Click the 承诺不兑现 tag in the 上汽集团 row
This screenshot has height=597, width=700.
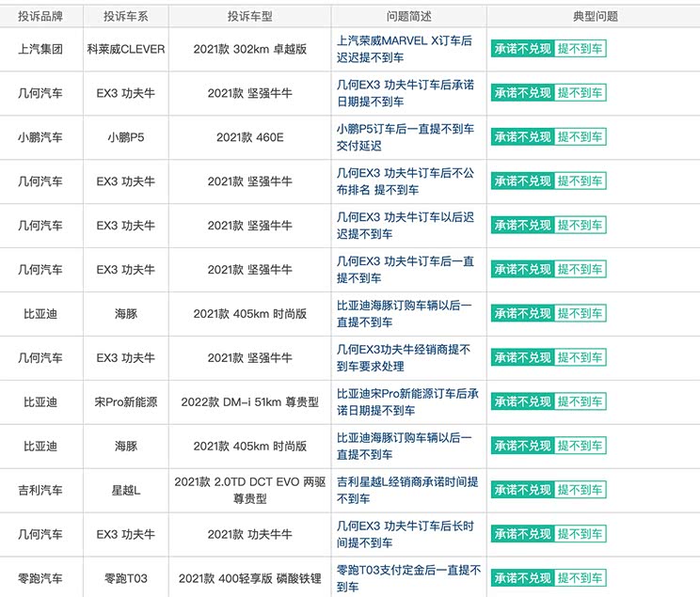(522, 49)
